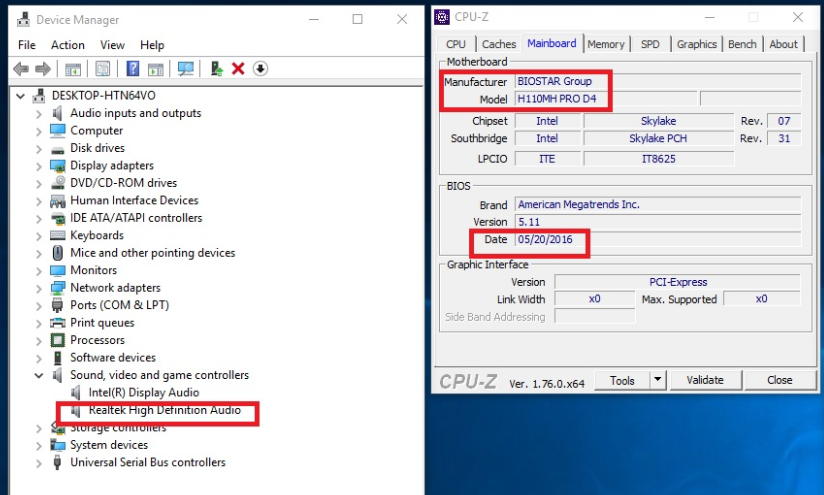The height and width of the screenshot is (495, 824).
Task: Open Properties from the Device Manager toolbar
Action: tap(102, 69)
